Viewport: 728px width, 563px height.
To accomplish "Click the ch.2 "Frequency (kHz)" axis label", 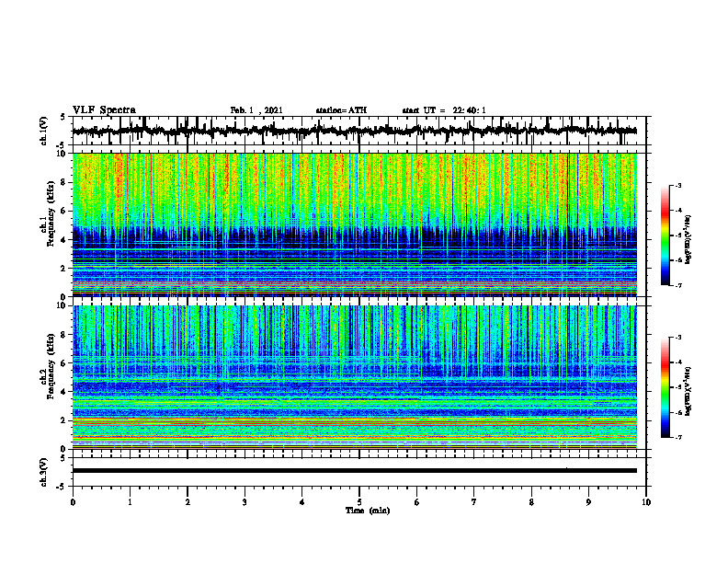I will tap(51, 366).
